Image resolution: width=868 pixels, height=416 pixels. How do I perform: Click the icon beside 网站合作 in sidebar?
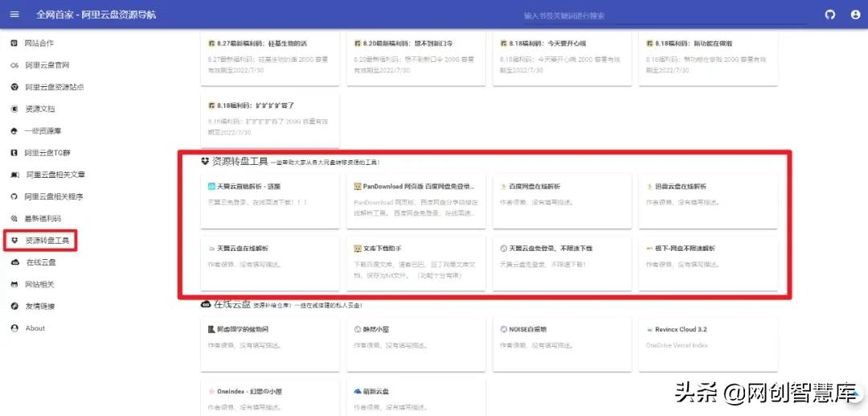click(x=14, y=43)
